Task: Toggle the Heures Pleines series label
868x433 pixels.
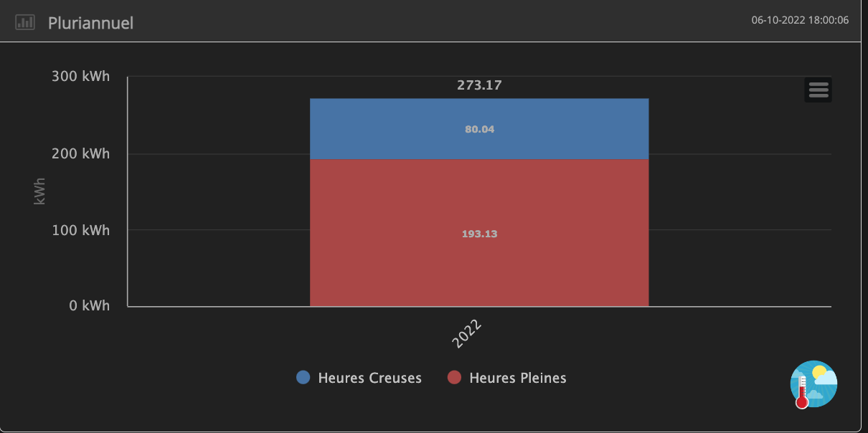Action: [517, 378]
